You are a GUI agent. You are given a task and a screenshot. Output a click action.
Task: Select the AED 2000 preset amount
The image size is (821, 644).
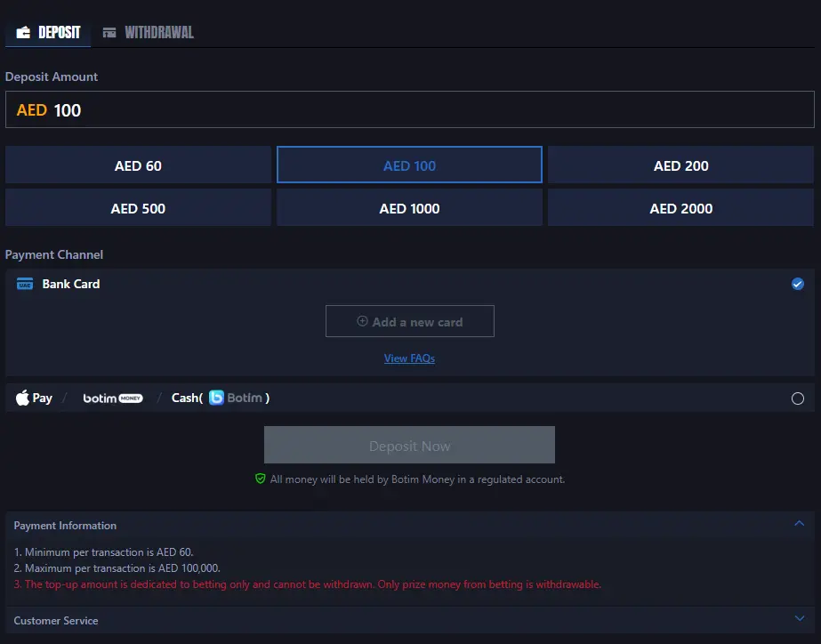click(x=680, y=208)
